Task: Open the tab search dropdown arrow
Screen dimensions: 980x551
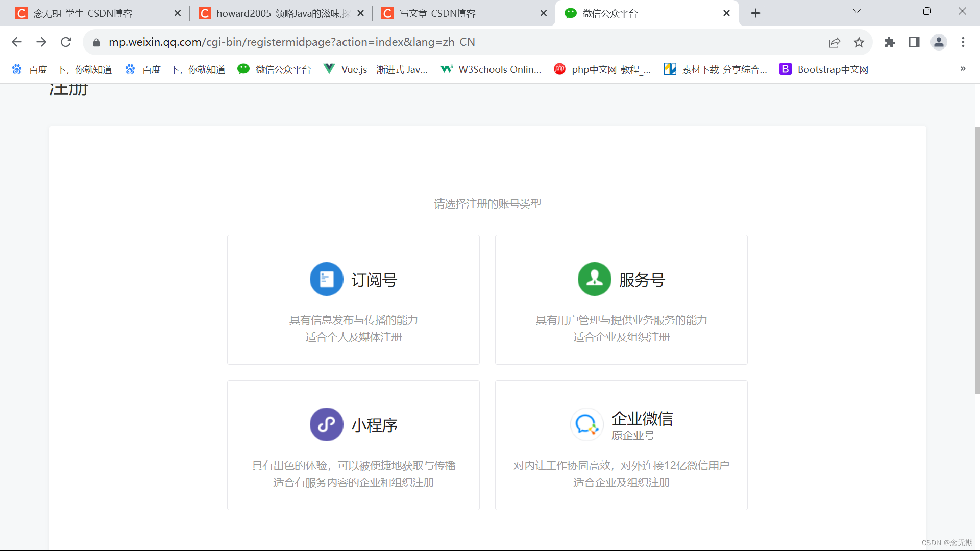Action: (x=857, y=11)
